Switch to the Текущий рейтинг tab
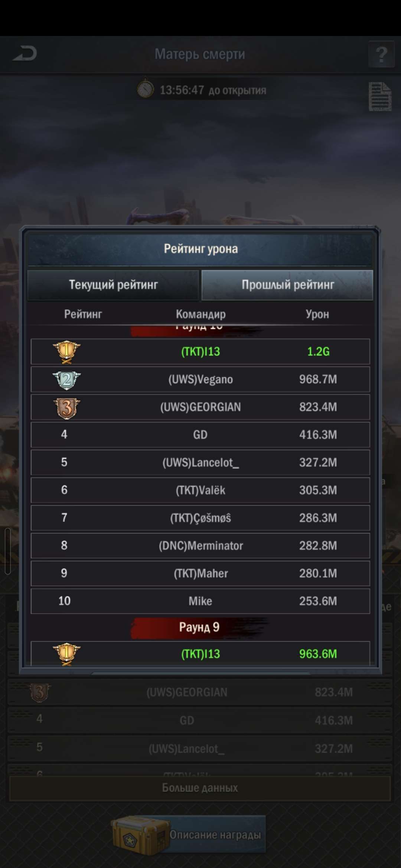The height and width of the screenshot is (868, 401). click(x=113, y=285)
